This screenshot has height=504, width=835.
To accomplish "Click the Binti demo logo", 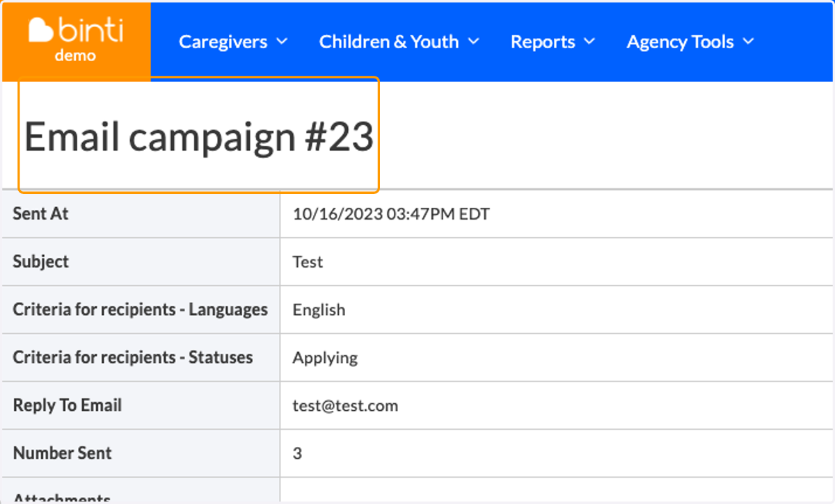I will click(x=76, y=40).
